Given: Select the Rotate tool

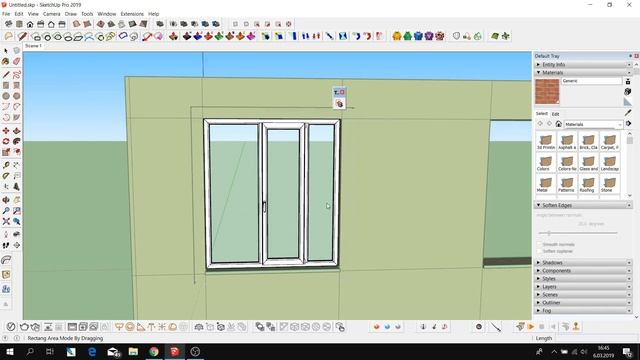Looking at the screenshot, I should point(6,141).
